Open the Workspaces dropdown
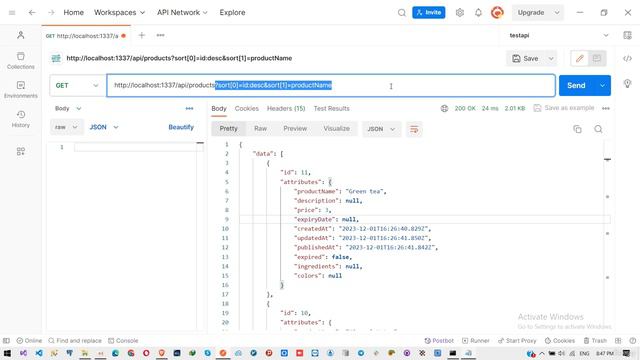The height and width of the screenshot is (360, 640). tap(119, 13)
